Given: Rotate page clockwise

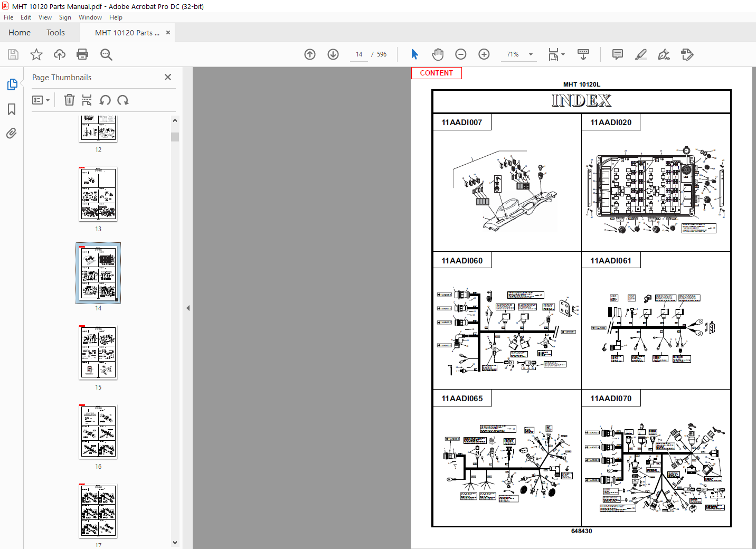Looking at the screenshot, I should [123, 100].
